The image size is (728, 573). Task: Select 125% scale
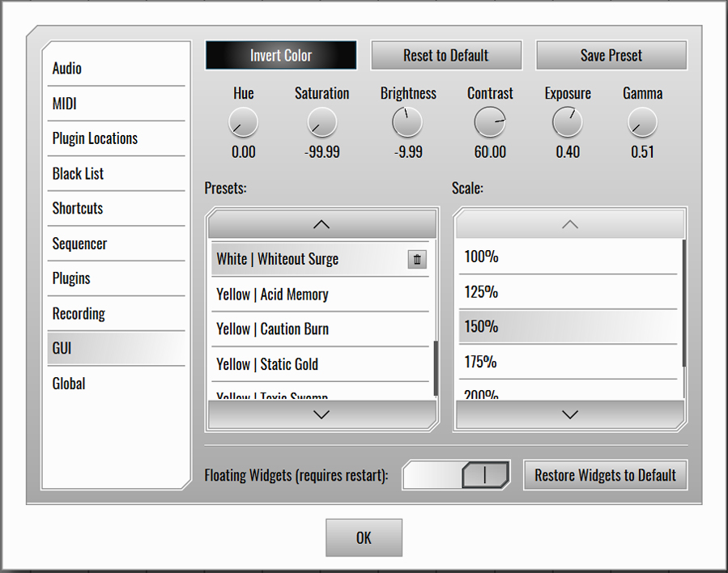pyautogui.click(x=568, y=292)
